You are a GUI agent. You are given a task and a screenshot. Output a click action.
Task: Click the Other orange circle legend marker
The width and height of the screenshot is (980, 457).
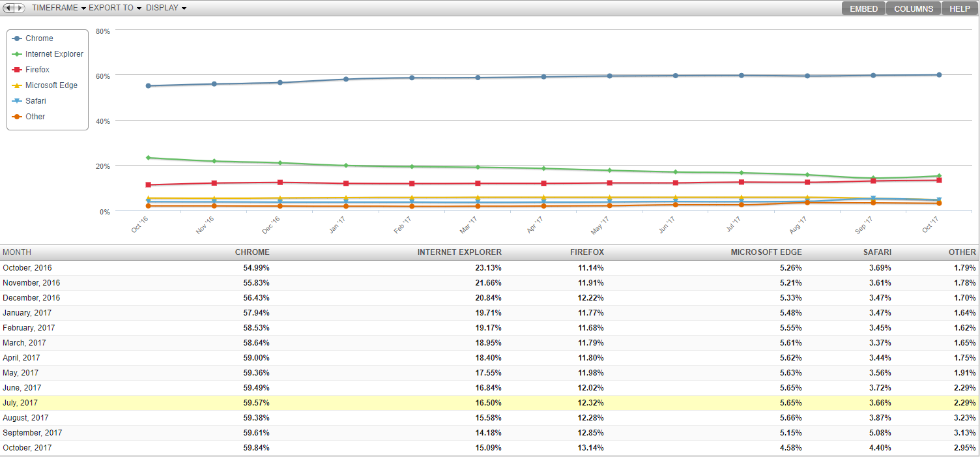17,117
